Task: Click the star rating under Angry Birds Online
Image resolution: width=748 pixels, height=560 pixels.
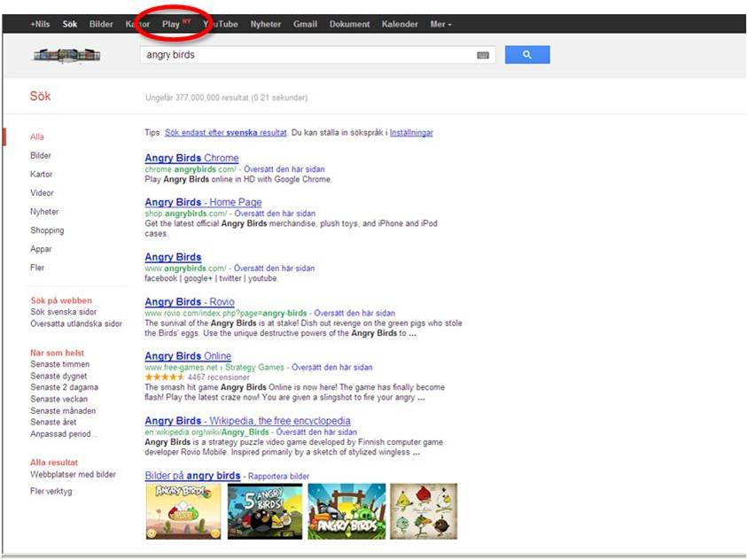Action: coord(165,377)
